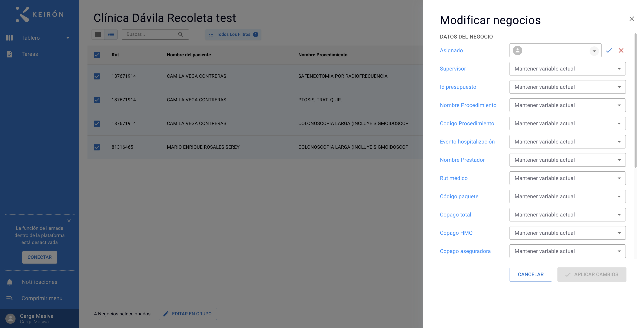Open the Supervisor dropdown
The height and width of the screenshot is (328, 644).
[568, 69]
